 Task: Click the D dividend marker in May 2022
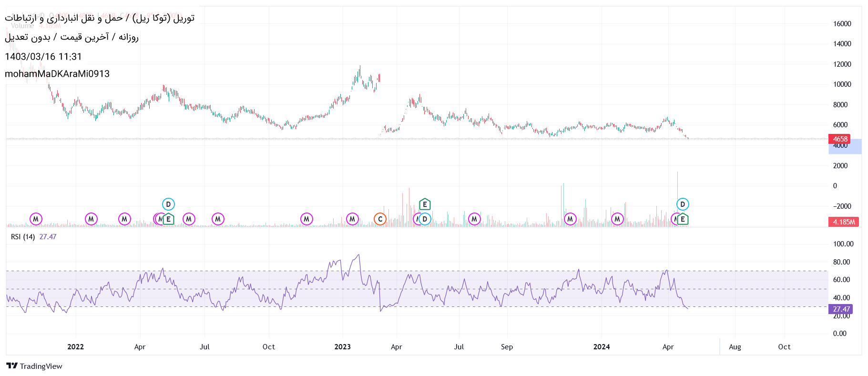point(168,204)
